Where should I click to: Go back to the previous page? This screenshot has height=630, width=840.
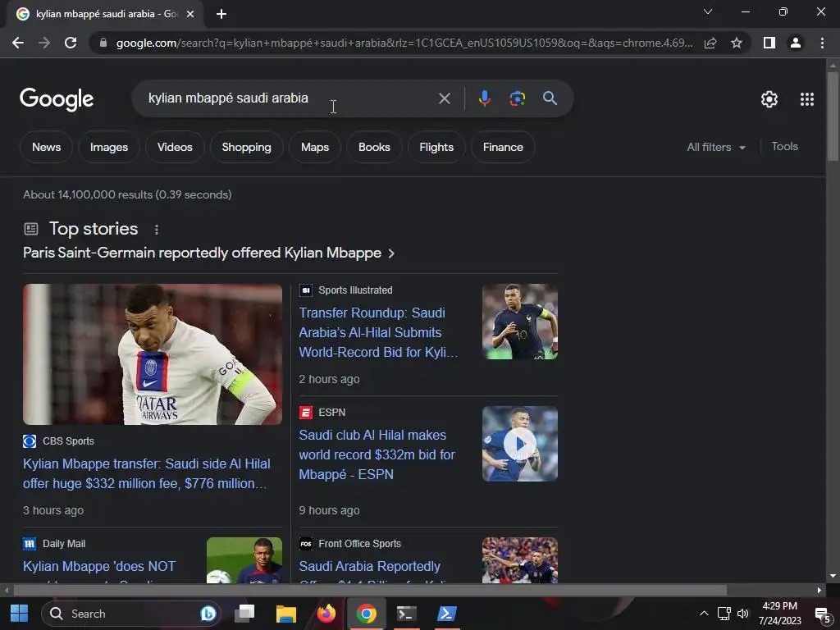(18, 43)
